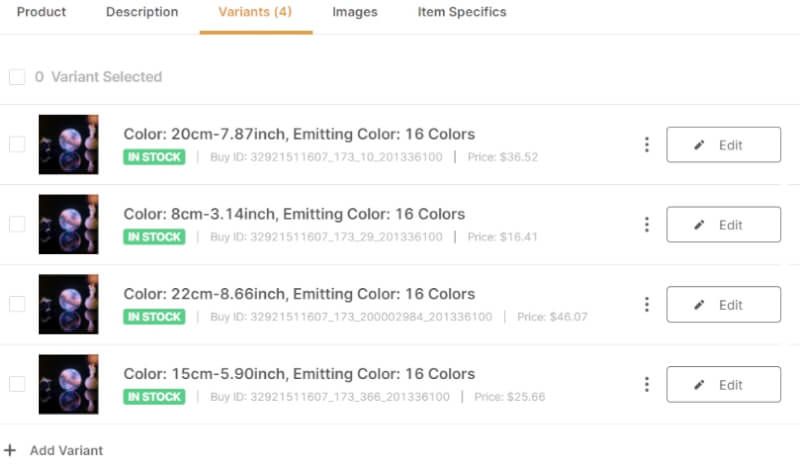Edit the 15cm-5.90inch variant

coord(723,384)
